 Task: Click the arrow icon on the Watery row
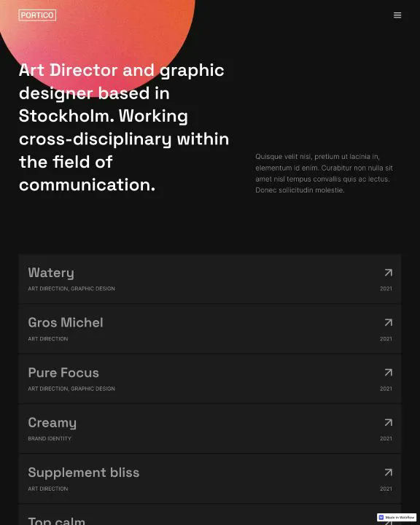[x=388, y=273]
